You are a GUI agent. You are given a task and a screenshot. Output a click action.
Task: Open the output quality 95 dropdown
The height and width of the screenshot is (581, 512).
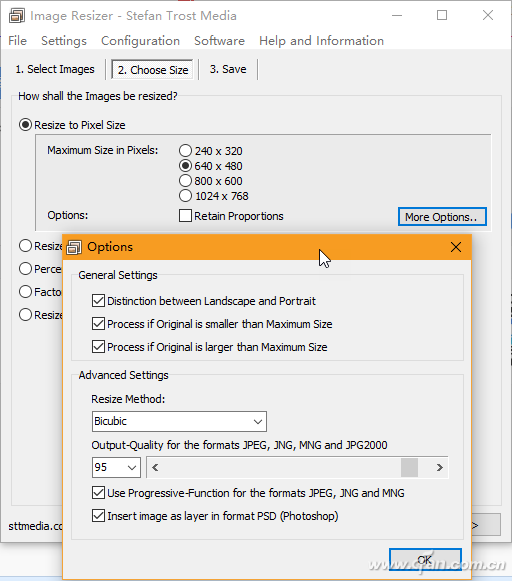(116, 467)
